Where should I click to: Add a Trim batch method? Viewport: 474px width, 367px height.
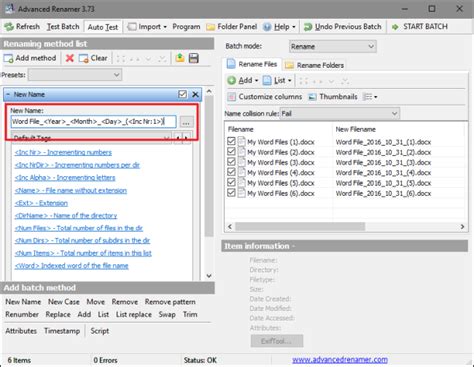point(190,315)
